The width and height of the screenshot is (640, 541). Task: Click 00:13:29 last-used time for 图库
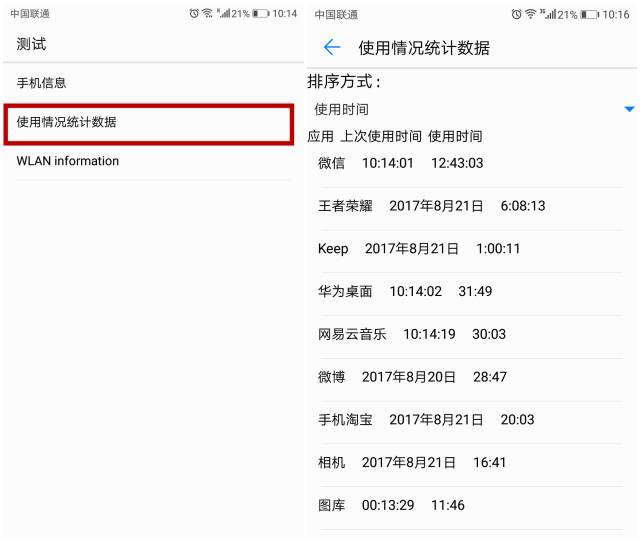(x=388, y=505)
